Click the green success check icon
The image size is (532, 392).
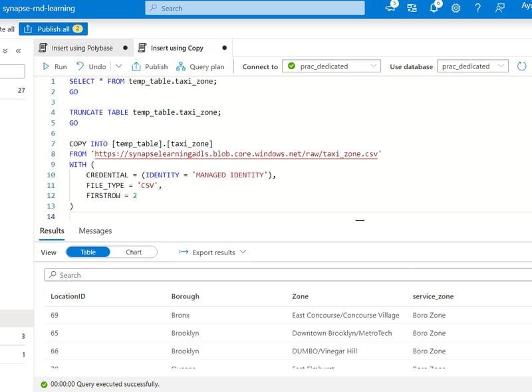(x=44, y=384)
